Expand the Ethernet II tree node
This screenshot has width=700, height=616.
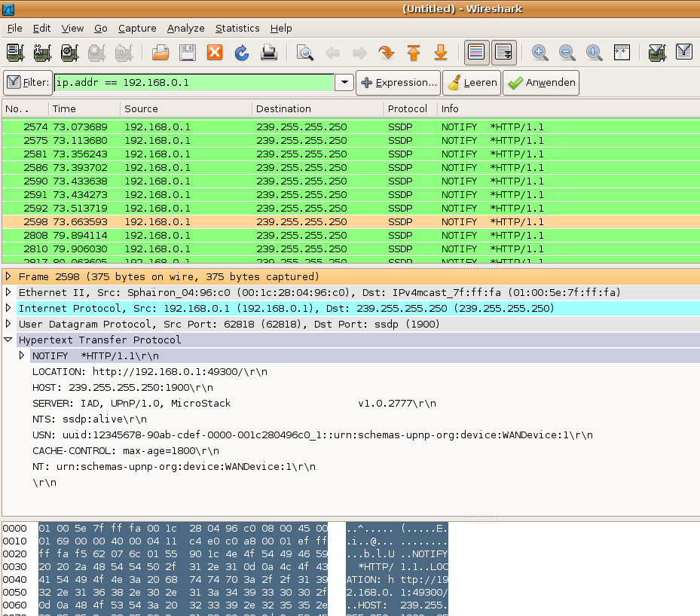[8, 293]
